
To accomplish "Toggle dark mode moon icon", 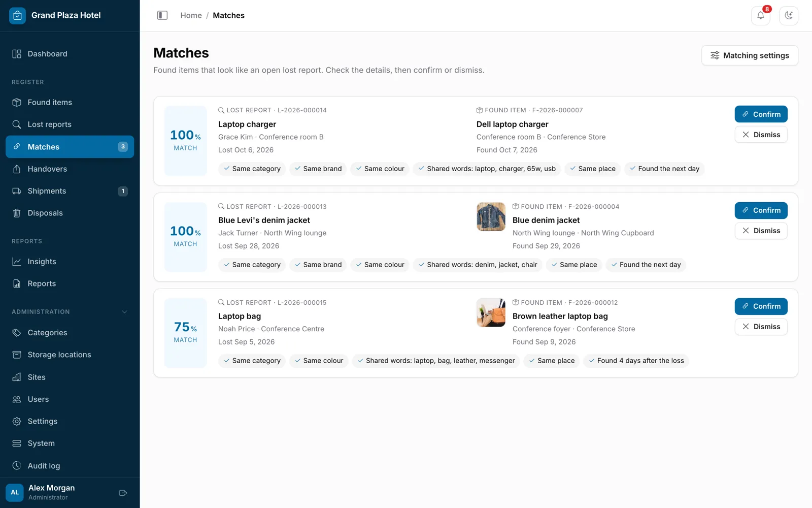I will [x=789, y=15].
